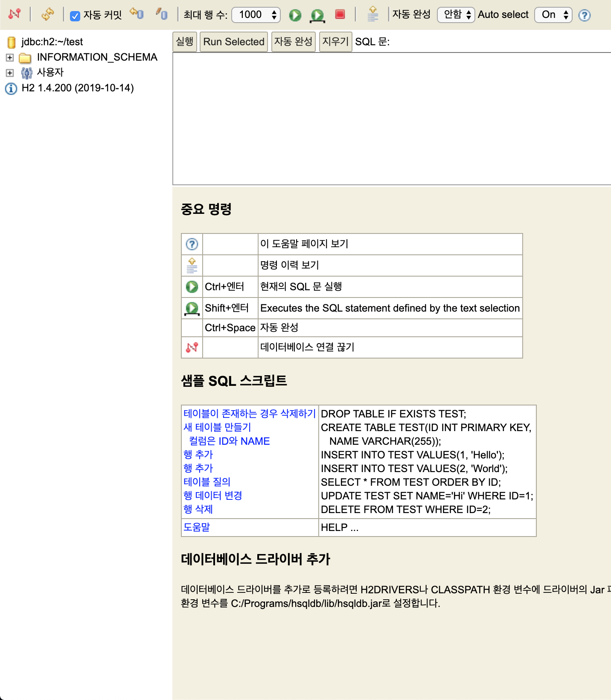
Task: Click text 'DROP TABLE IF EXISTS TEST;'
Action: 393,414
